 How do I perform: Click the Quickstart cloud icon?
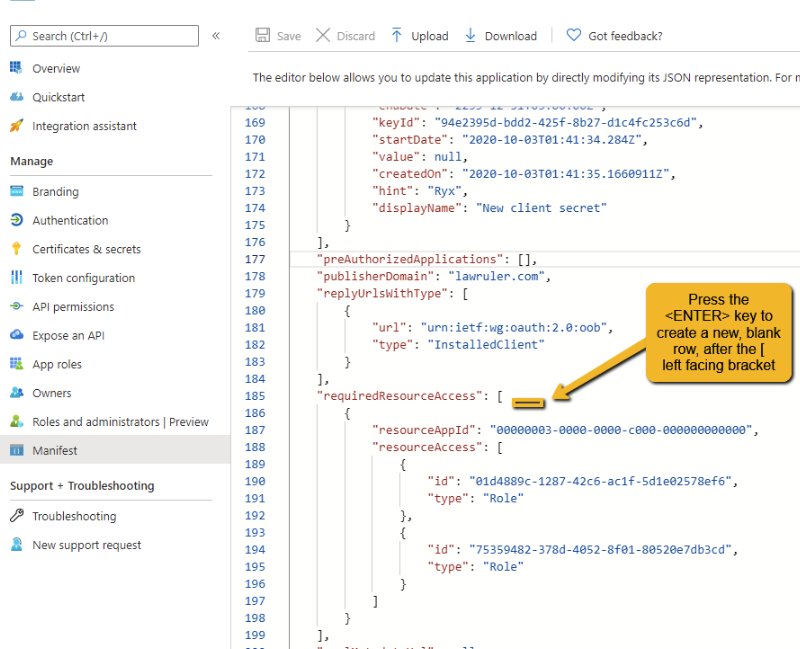[x=16, y=97]
